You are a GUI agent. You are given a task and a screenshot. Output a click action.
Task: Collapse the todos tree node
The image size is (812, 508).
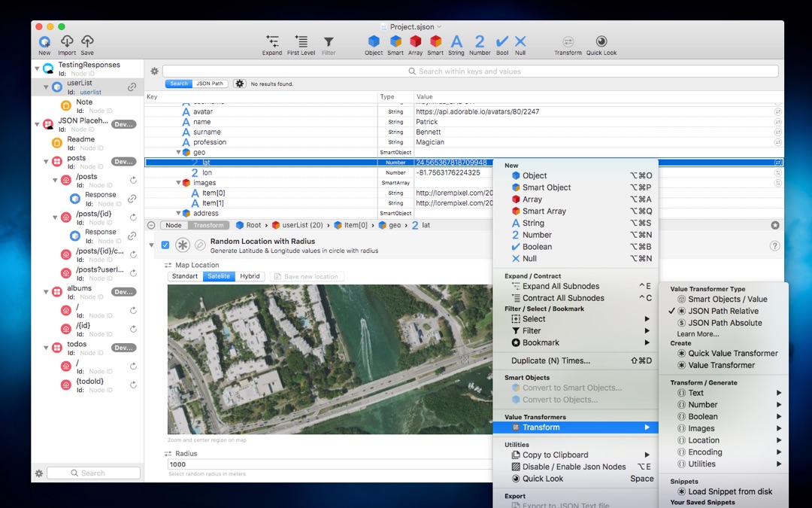[46, 348]
